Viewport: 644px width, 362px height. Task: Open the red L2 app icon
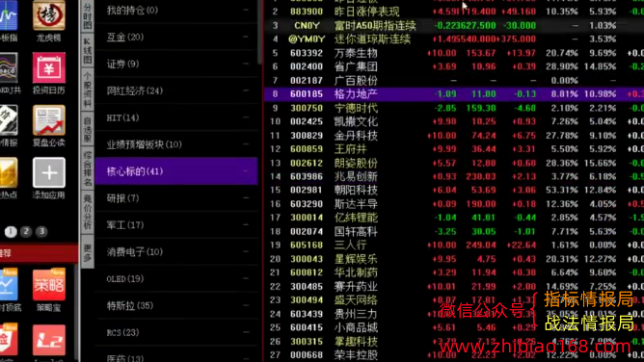coord(49,340)
